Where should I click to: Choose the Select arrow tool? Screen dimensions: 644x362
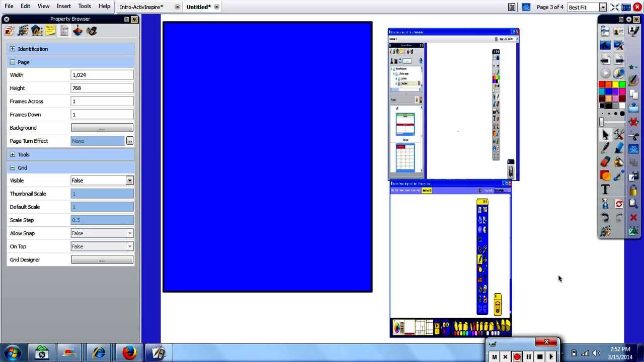click(x=605, y=134)
